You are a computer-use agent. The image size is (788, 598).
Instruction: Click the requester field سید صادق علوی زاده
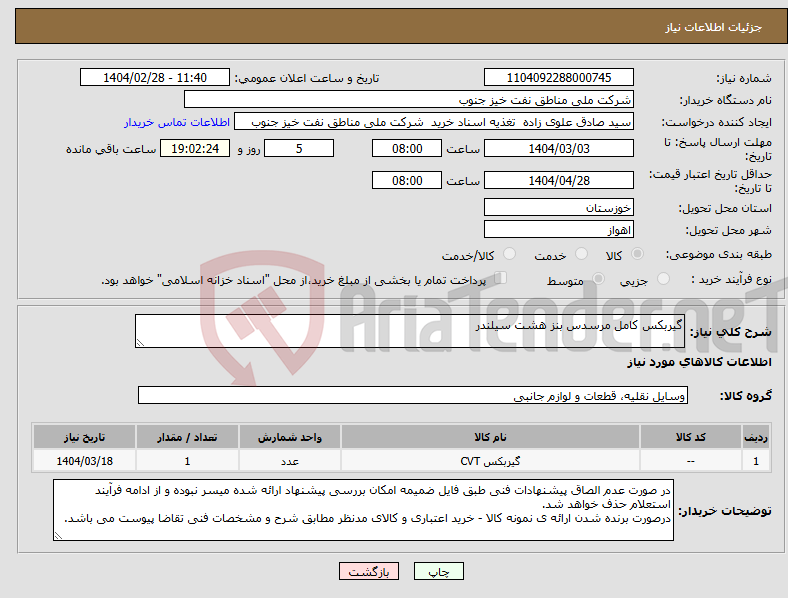pos(434,122)
